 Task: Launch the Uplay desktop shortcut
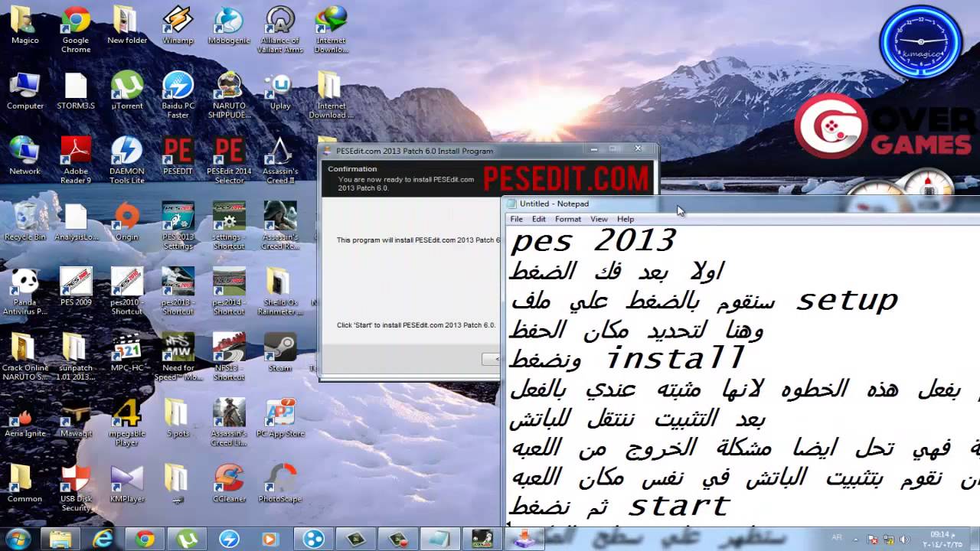280,91
